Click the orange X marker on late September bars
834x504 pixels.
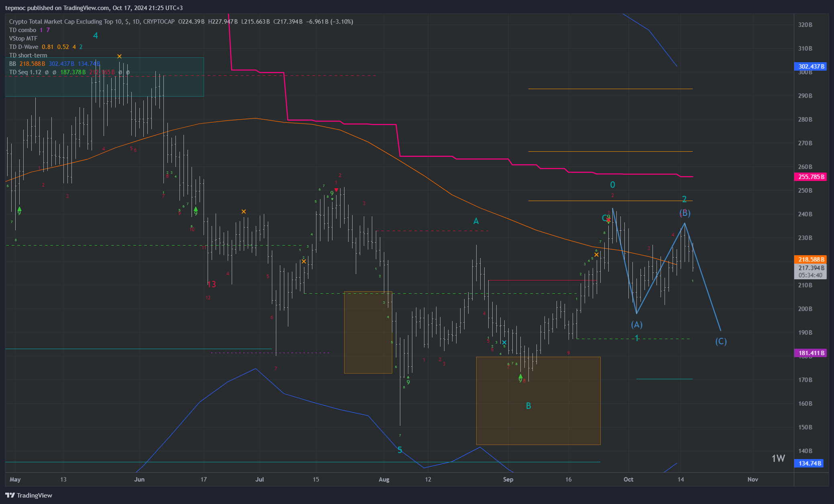pyautogui.click(x=596, y=255)
